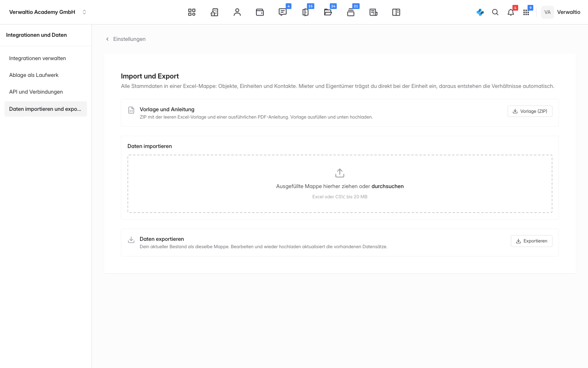Click the 'Daten exportieren' title

pyautogui.click(x=162, y=239)
